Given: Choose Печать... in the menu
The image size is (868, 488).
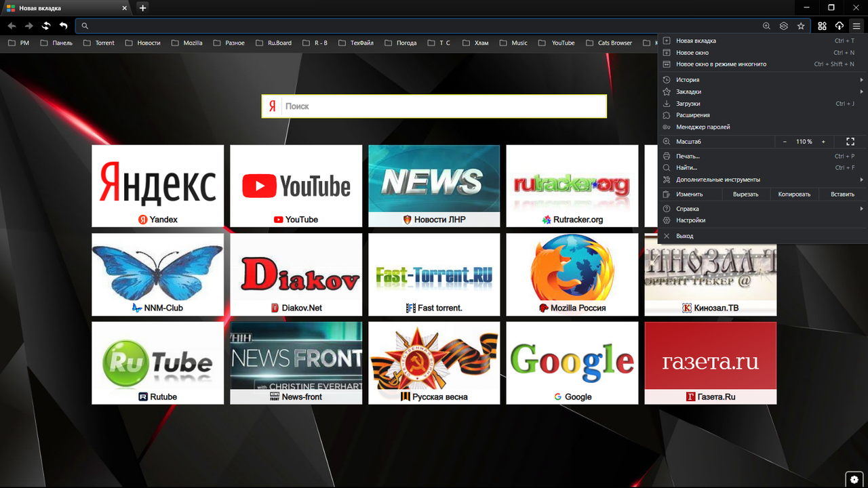Looking at the screenshot, I should 763,156.
